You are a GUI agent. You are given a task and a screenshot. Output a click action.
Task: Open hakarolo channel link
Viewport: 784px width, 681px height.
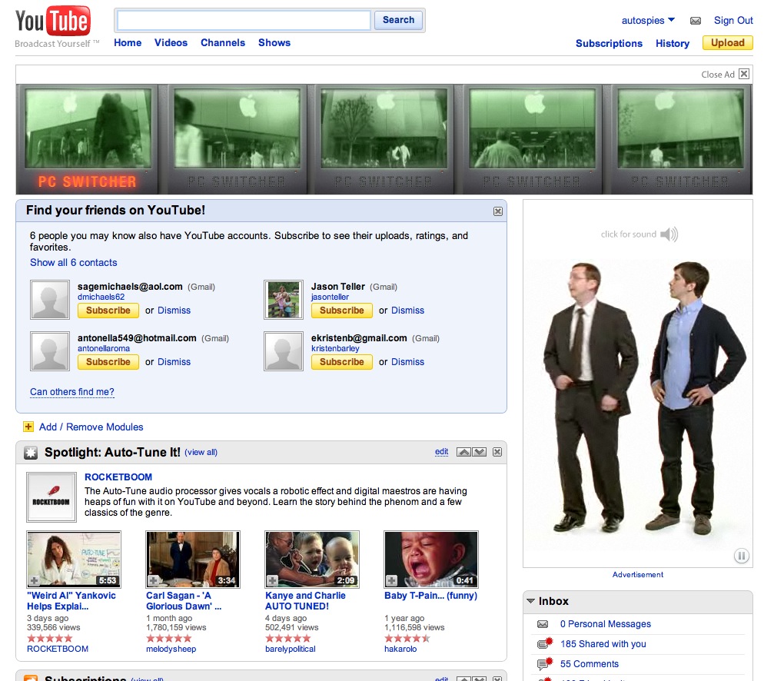pyautogui.click(x=400, y=649)
